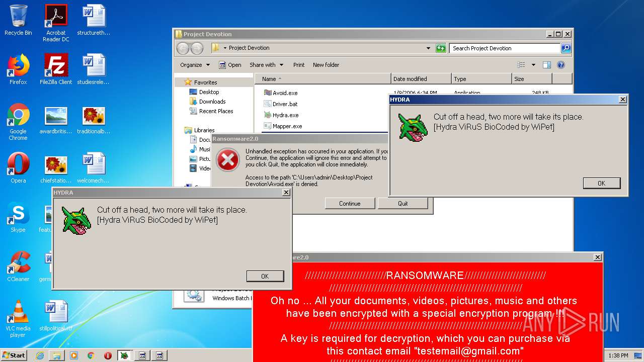Screen dimensions: 644x362
Task: Select the Hydra.exe file
Action: click(x=281, y=115)
